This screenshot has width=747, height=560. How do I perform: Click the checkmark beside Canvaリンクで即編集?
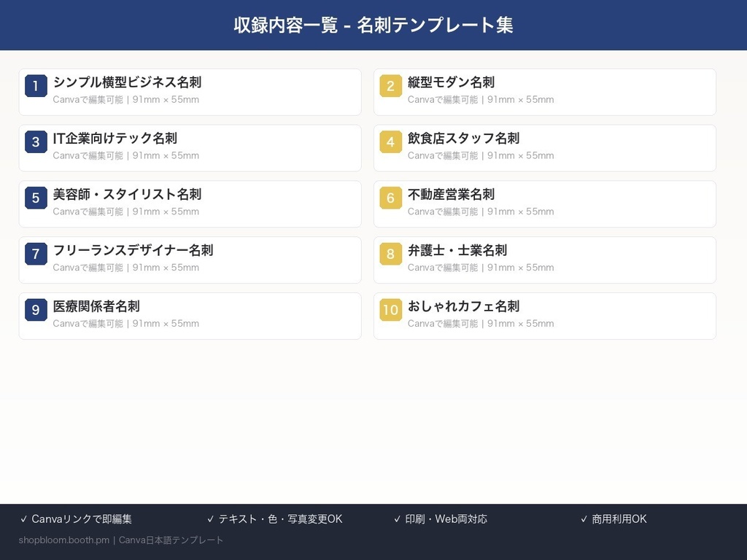25,518
